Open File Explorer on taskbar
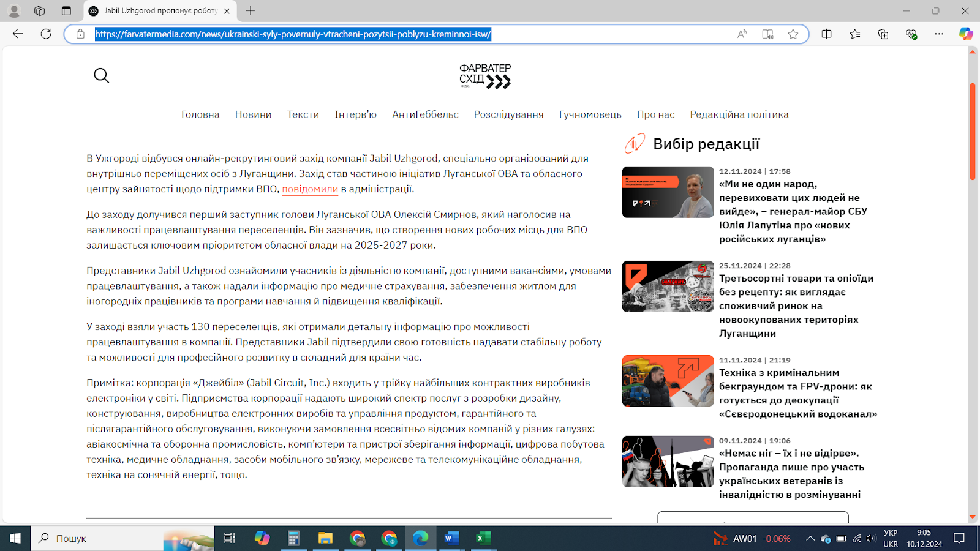 coord(325,538)
